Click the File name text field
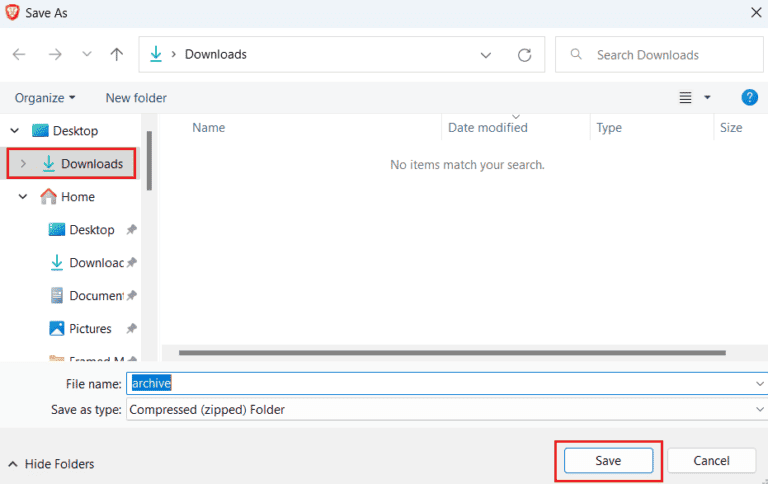Screen dimensions: 768x484 click(440, 383)
